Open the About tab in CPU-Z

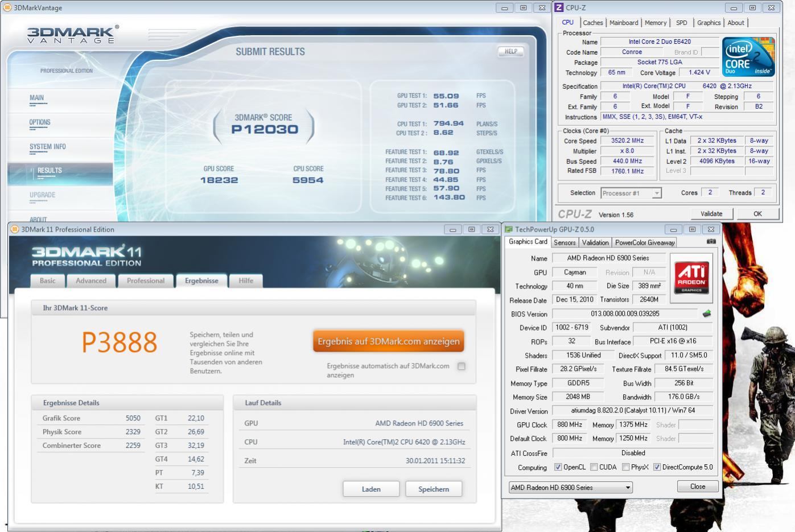[x=735, y=23]
